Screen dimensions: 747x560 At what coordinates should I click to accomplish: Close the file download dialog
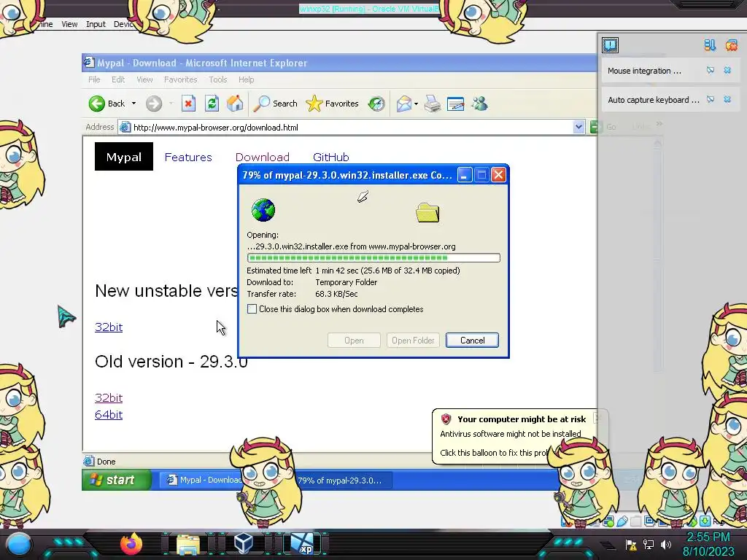coord(498,175)
